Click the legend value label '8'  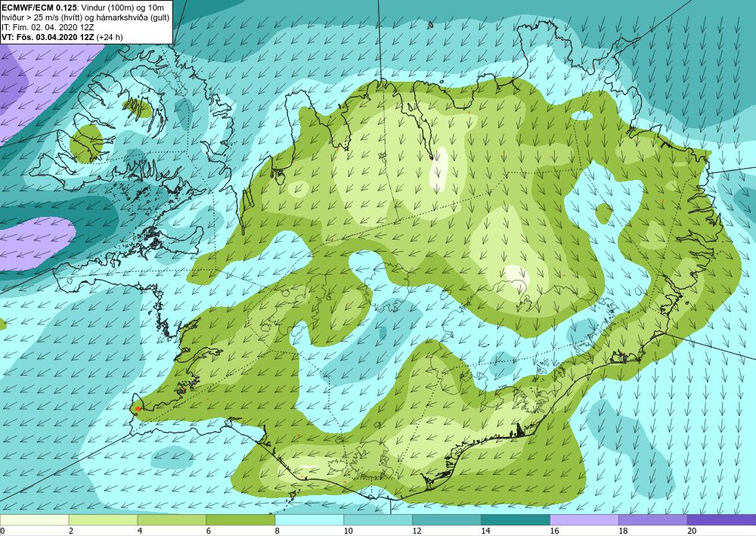pos(277,531)
